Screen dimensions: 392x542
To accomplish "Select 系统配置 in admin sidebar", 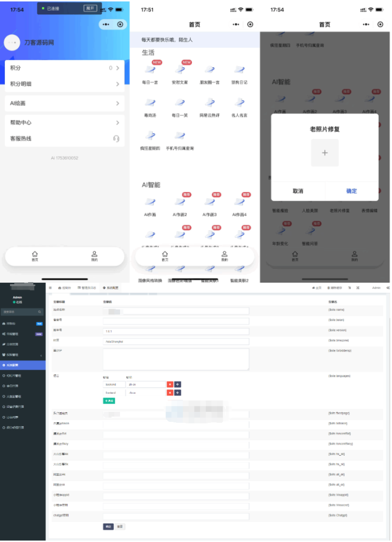I will 23,365.
